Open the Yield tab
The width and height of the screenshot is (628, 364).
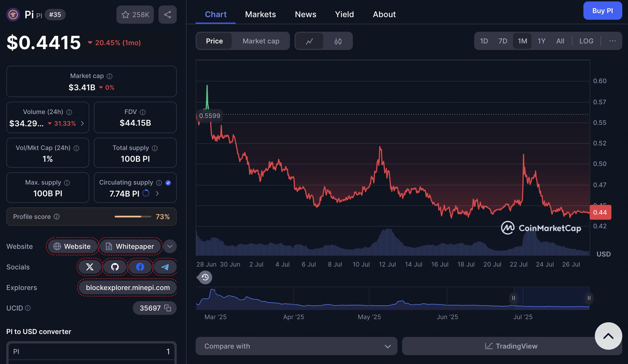[x=344, y=14]
